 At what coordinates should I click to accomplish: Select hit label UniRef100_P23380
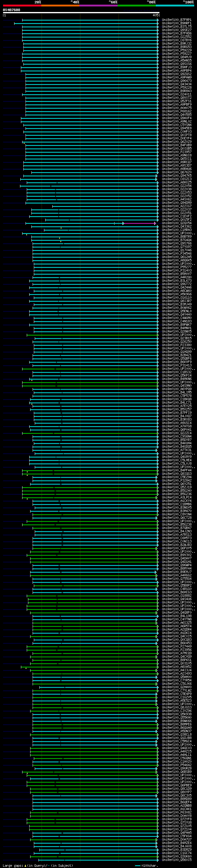pos(176,345)
